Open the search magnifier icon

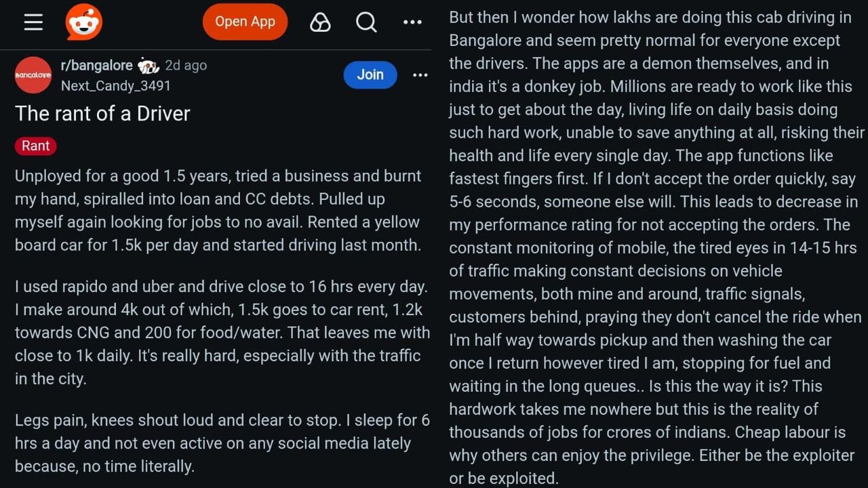(366, 22)
